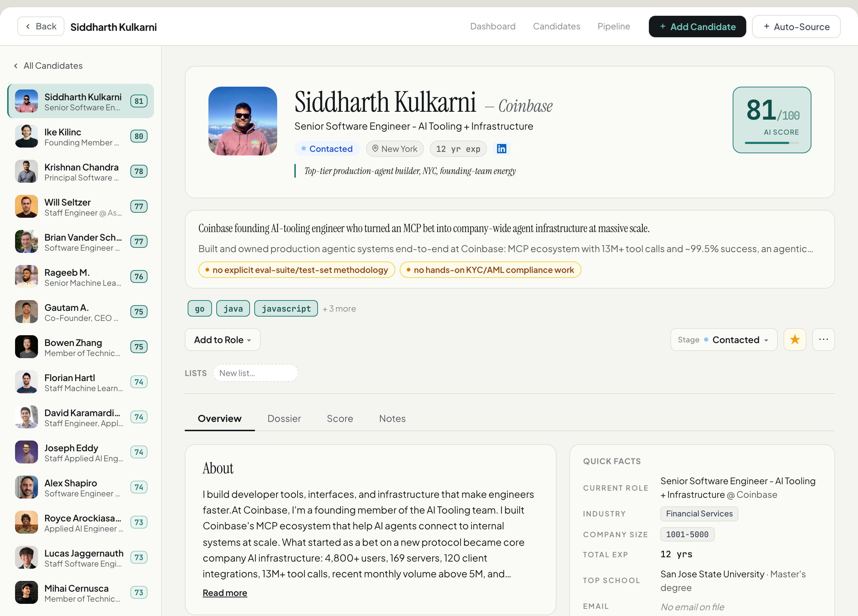Toggle the favorite star button

(x=795, y=340)
